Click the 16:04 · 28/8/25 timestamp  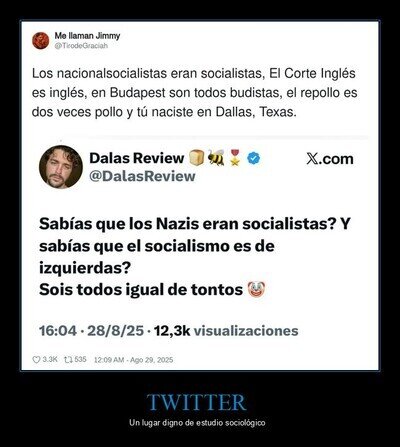click(x=91, y=331)
